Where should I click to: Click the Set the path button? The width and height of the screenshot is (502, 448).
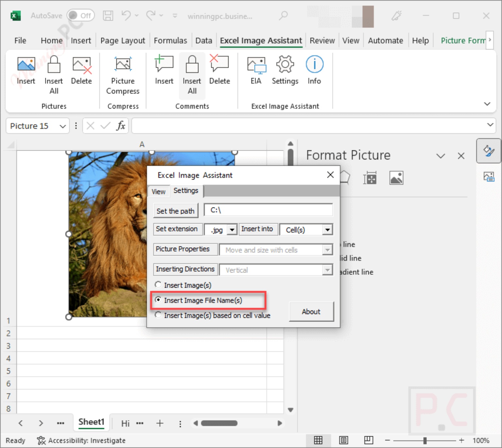pyautogui.click(x=176, y=211)
